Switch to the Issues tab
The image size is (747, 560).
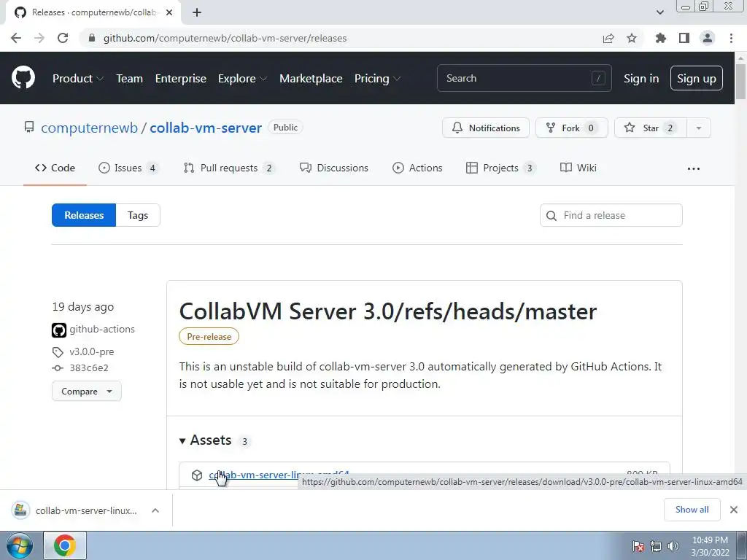click(x=128, y=168)
